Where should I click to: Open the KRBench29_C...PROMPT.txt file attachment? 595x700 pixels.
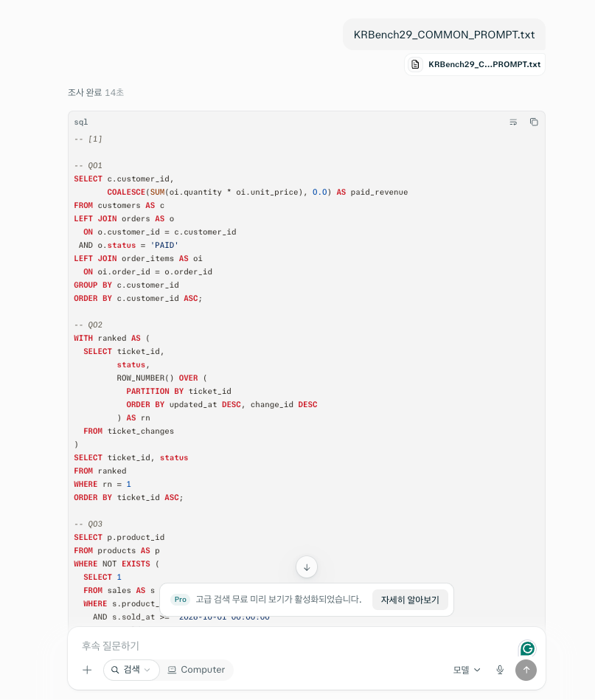point(475,64)
